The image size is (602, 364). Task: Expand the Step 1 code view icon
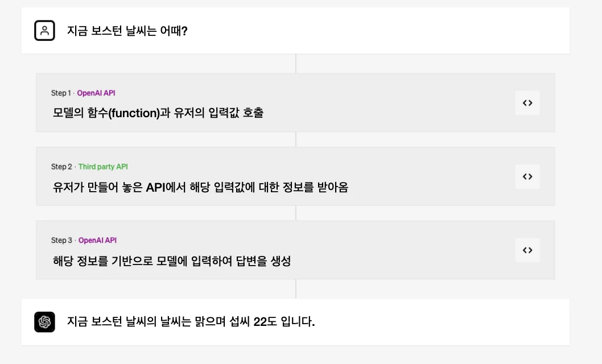click(527, 103)
